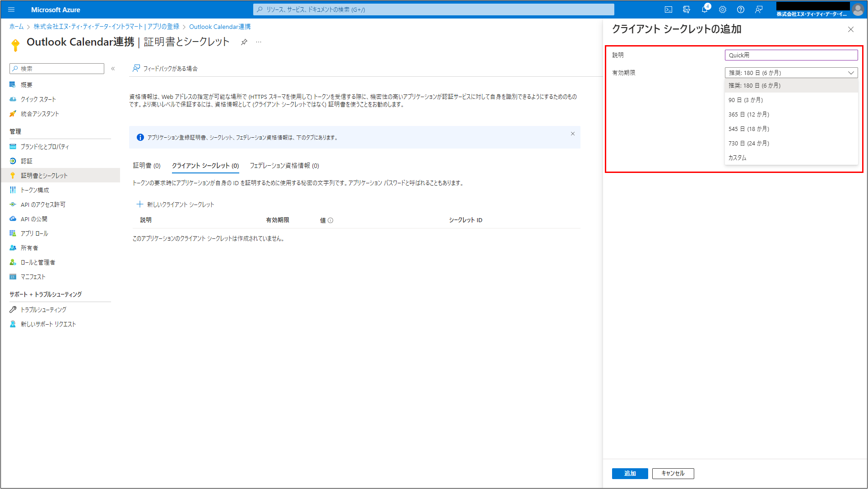868x489 pixels.
Task: Click the info icon next to 値 column
Action: click(x=330, y=220)
